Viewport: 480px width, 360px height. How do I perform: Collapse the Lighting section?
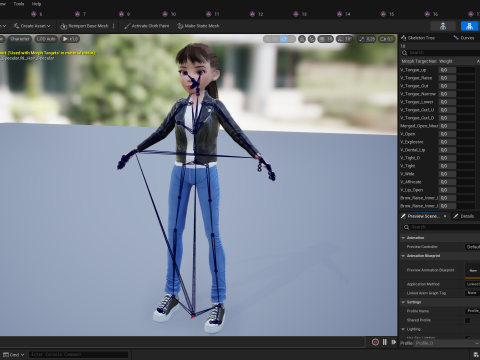(403, 329)
